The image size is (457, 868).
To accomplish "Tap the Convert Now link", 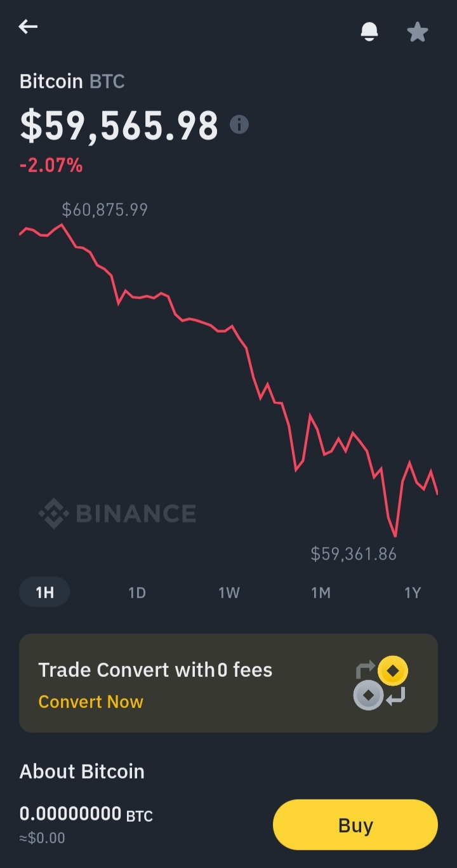I will pos(91,702).
